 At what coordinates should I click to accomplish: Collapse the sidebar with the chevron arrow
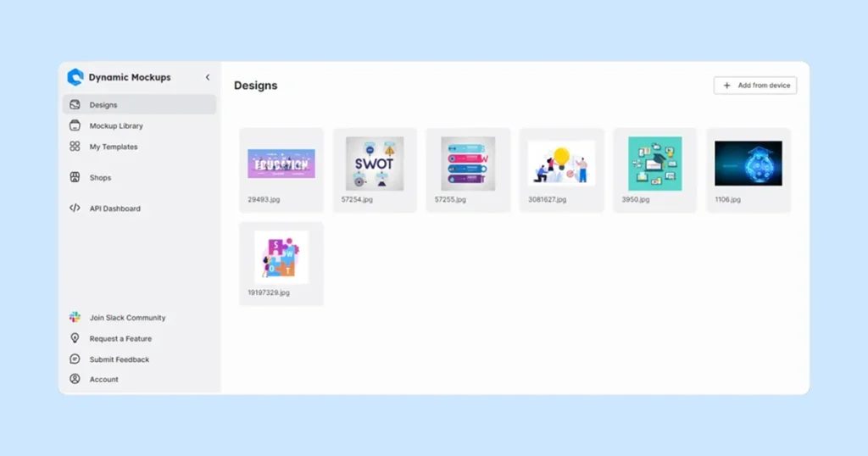click(208, 77)
